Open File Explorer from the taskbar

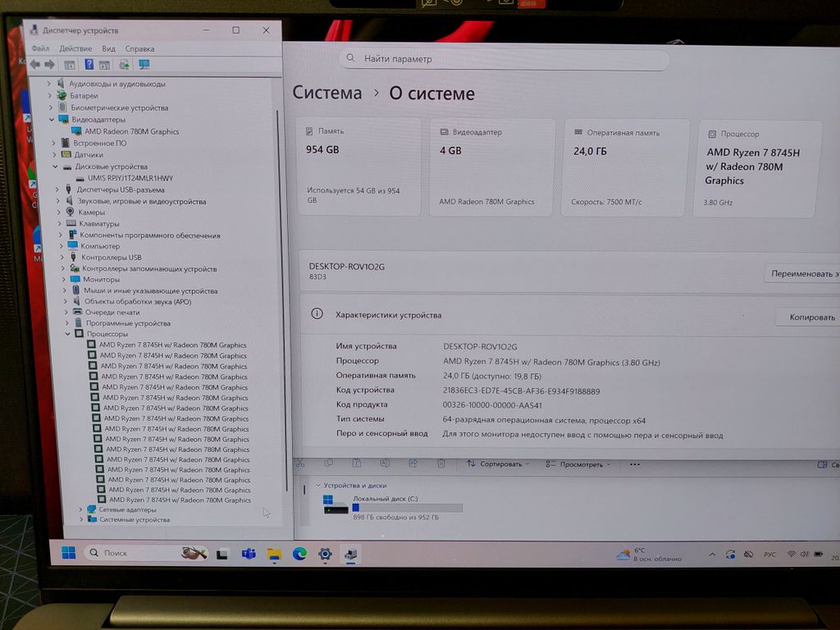[274, 554]
